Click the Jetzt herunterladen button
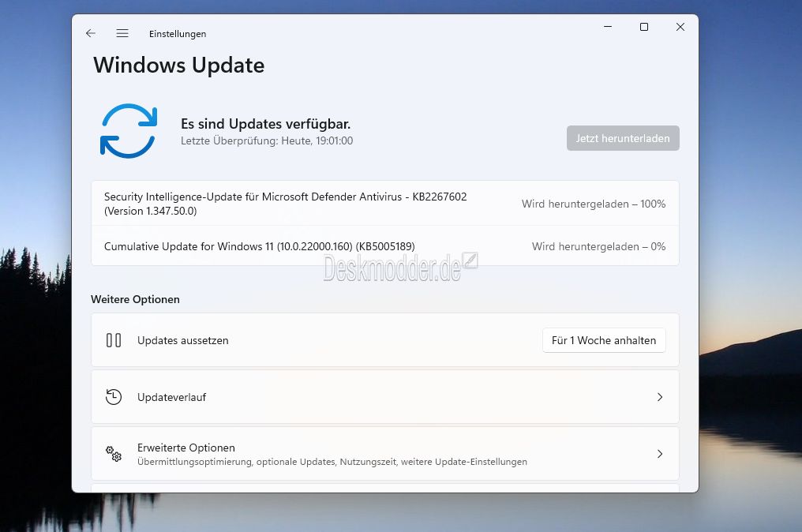 [623, 138]
